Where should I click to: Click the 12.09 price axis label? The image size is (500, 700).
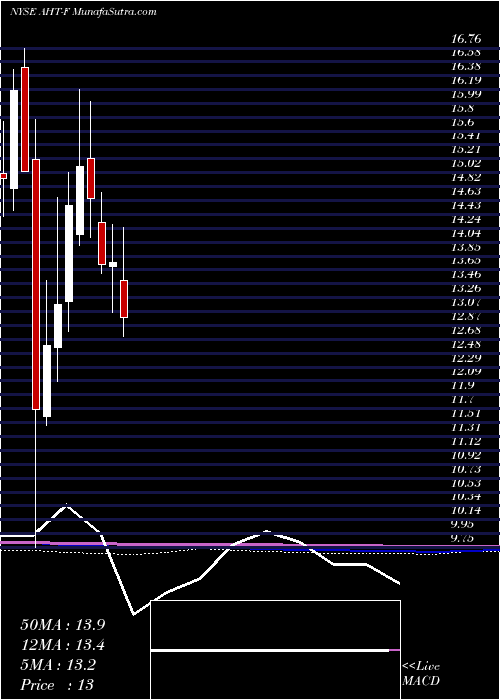click(466, 372)
